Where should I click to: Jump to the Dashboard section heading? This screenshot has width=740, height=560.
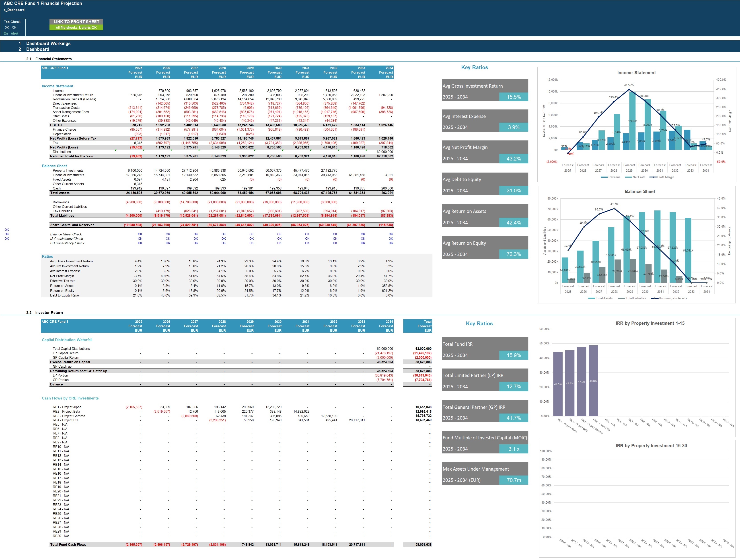coord(38,49)
